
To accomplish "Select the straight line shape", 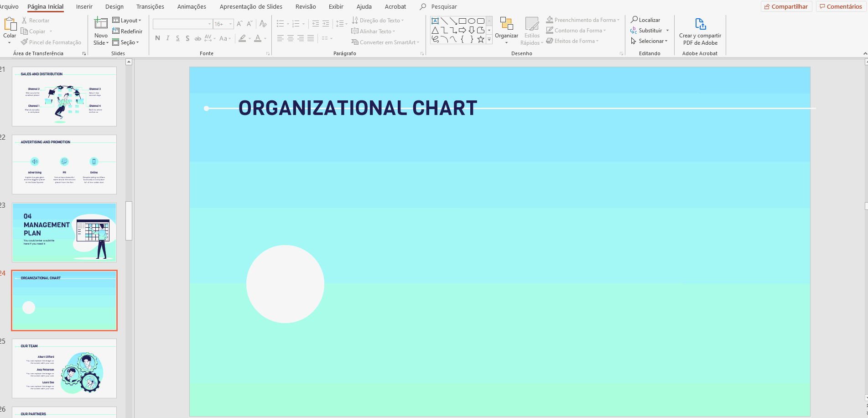I will 444,21.
